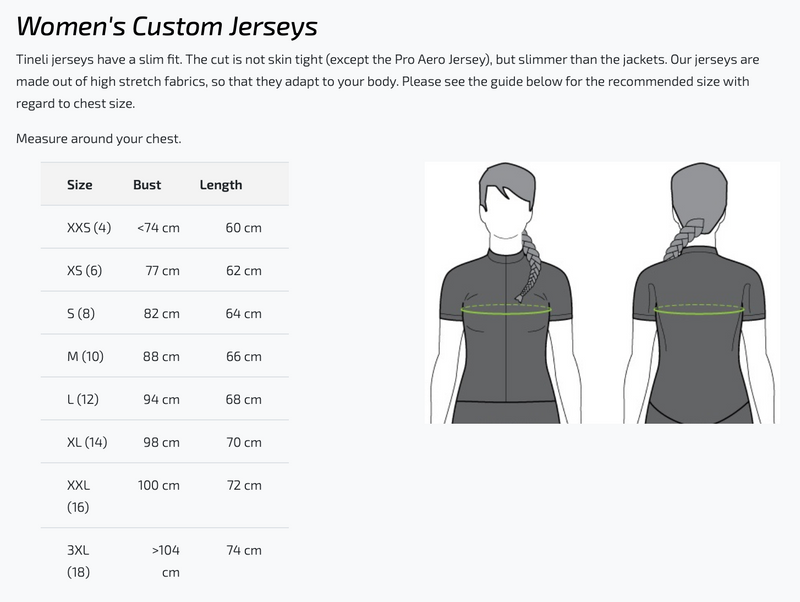Select the Size column header
The image size is (800, 602).
[80, 185]
